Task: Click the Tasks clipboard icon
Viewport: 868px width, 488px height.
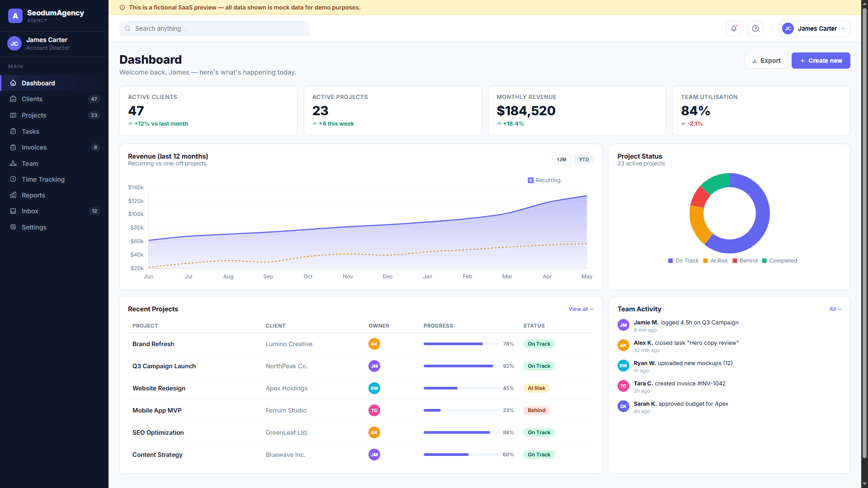Action: tap(13, 131)
